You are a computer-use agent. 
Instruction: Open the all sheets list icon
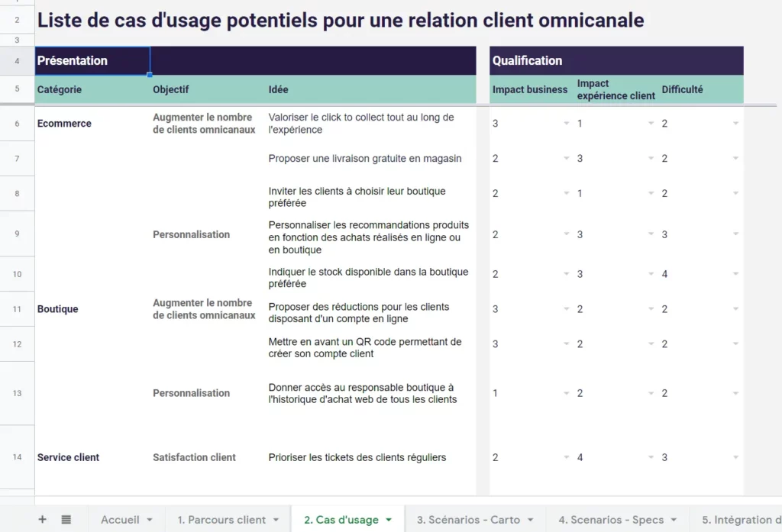click(x=66, y=520)
